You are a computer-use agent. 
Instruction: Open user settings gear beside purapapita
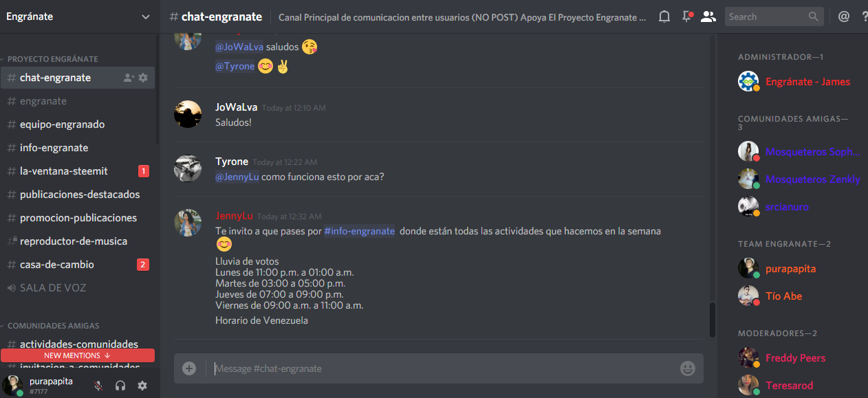142,386
